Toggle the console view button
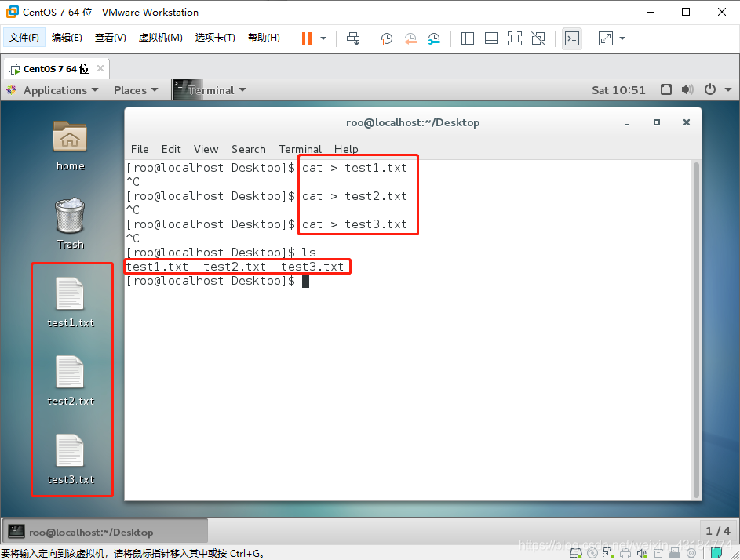The image size is (740, 560). tap(572, 38)
